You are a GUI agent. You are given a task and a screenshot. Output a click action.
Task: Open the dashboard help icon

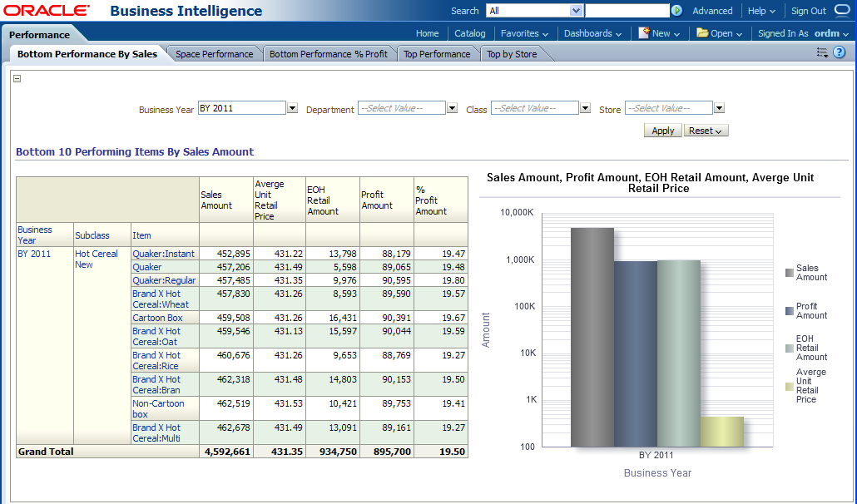840,52
